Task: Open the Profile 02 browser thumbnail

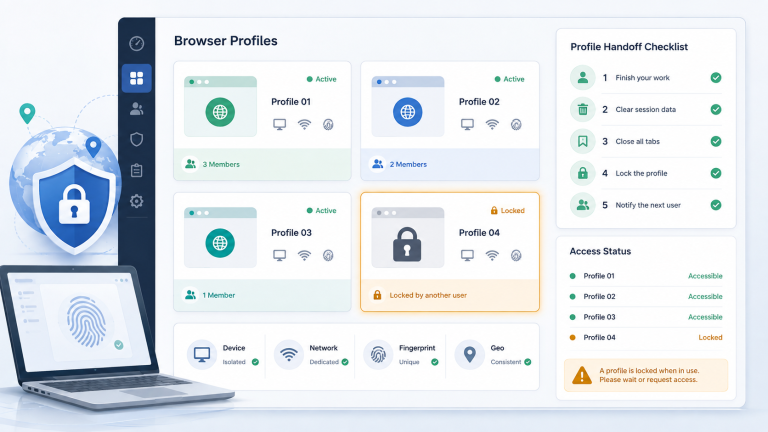Action: [x=408, y=106]
